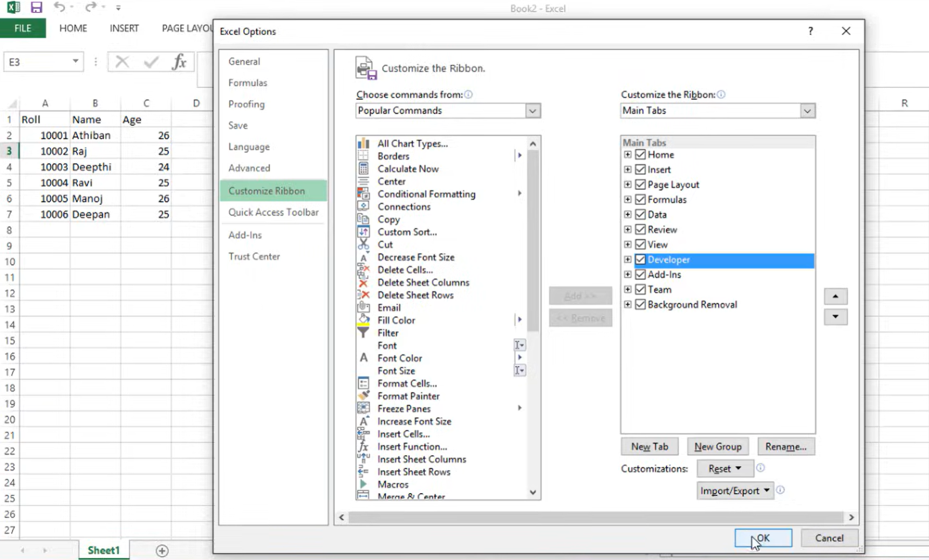
Task: Select the Delete Sheet Rows icon
Action: click(x=364, y=295)
